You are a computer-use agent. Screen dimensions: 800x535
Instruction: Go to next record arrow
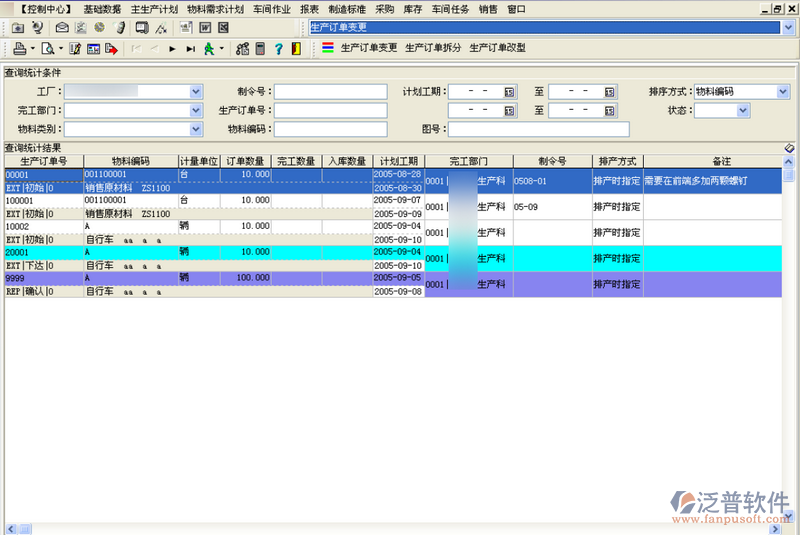point(172,48)
